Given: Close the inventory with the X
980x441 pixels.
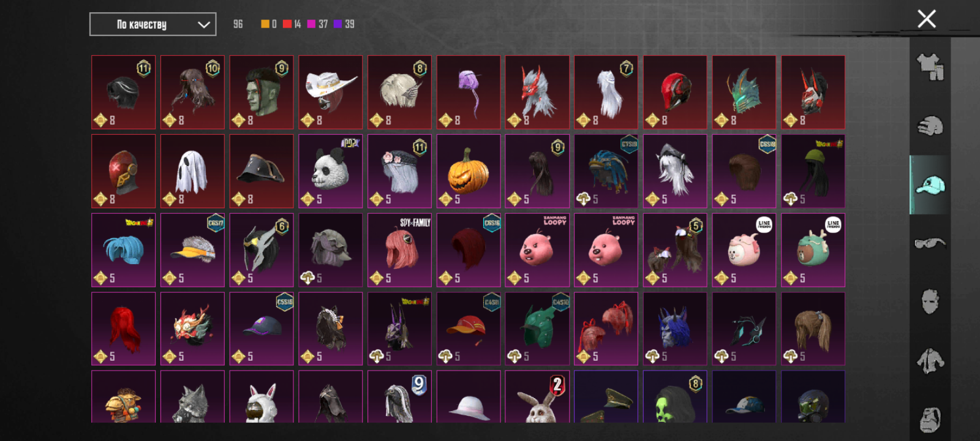Looking at the screenshot, I should 927,19.
